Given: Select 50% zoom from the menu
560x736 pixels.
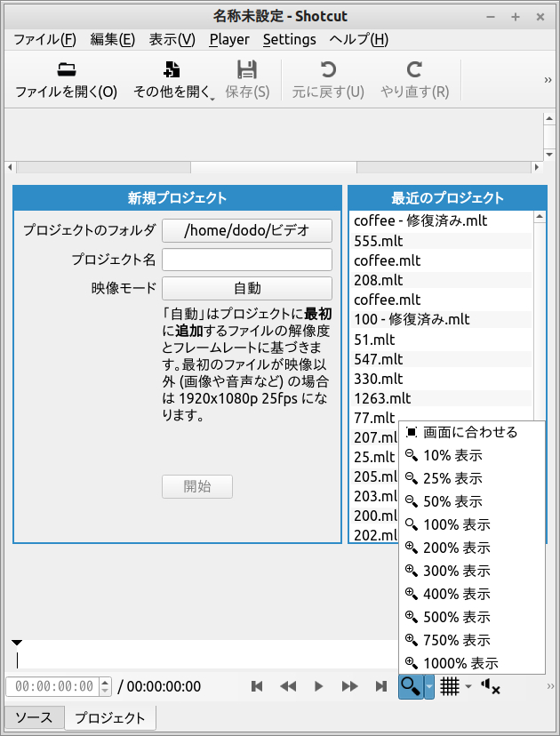Looking at the screenshot, I should click(x=472, y=501).
